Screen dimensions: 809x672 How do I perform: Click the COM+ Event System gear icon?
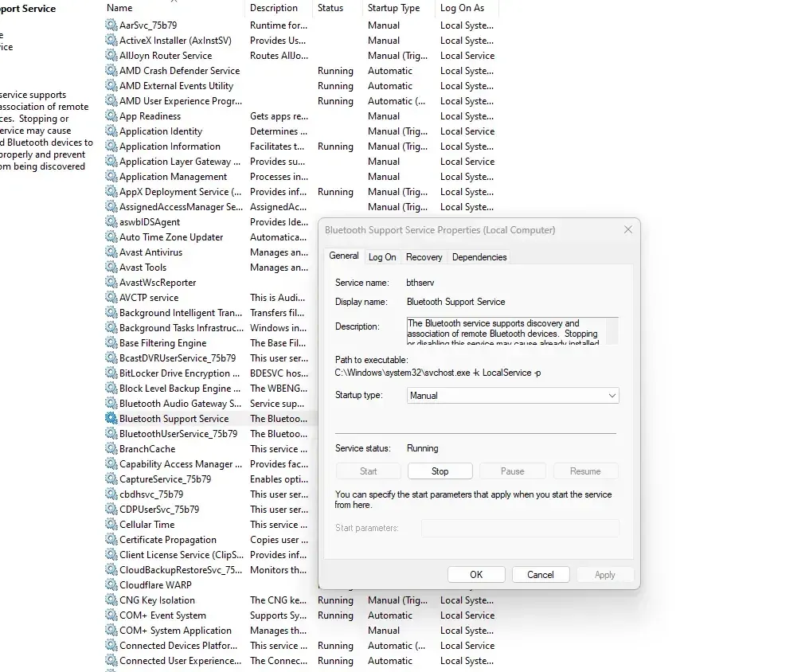coord(111,615)
